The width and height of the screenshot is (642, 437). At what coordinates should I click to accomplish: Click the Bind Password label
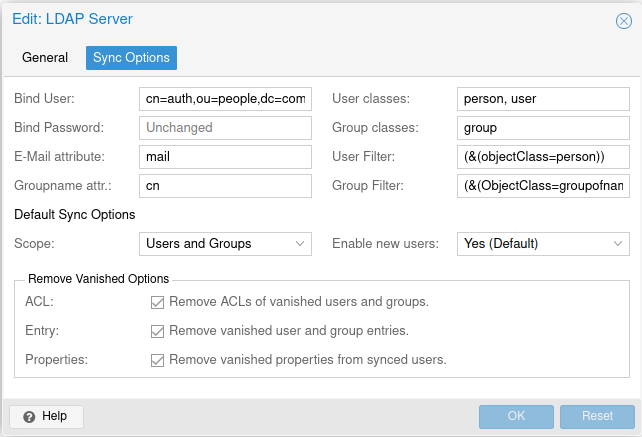(59, 128)
